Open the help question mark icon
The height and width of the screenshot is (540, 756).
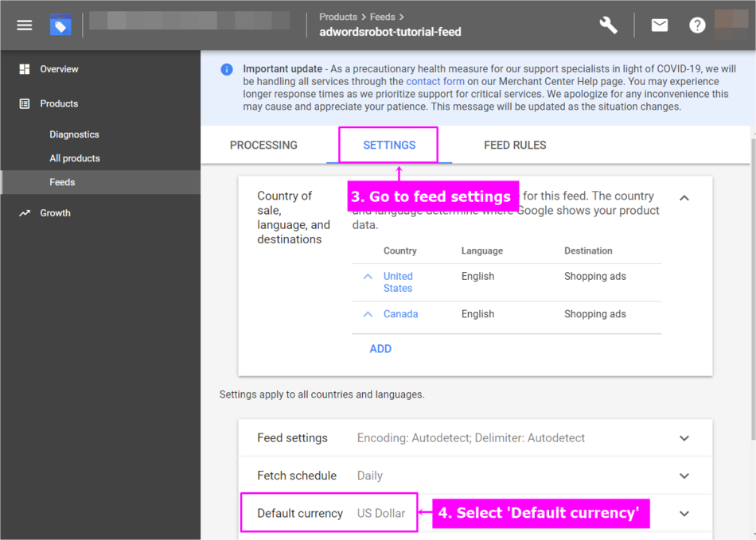[697, 25]
